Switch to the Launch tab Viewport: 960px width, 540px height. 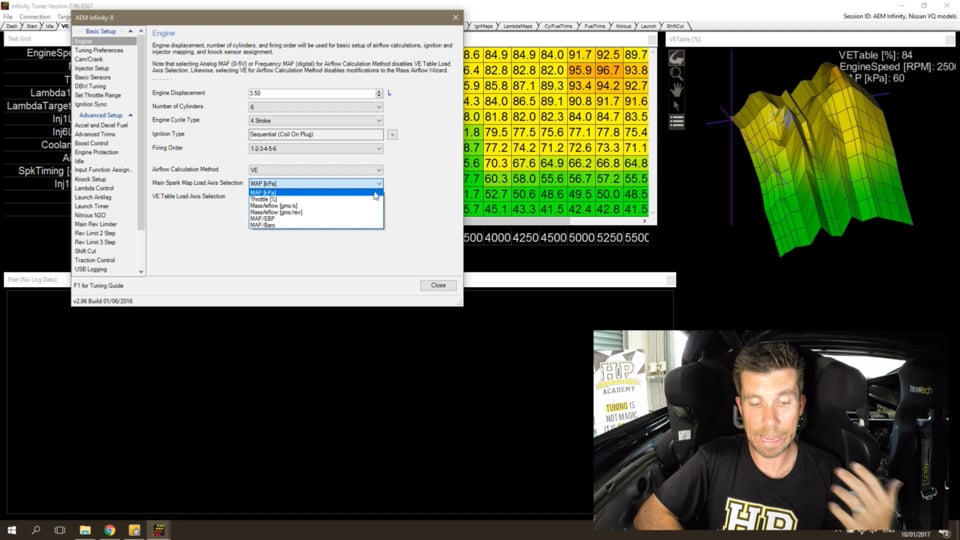pyautogui.click(x=648, y=26)
